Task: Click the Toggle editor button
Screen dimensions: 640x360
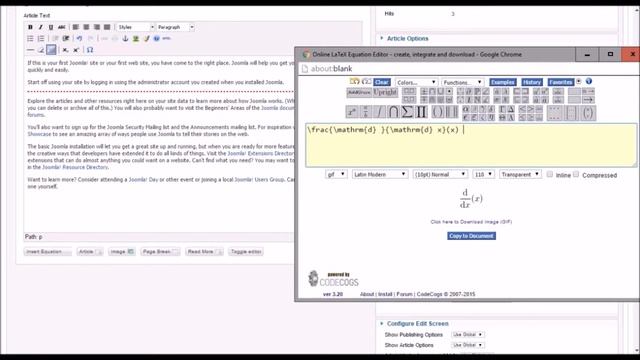Action: [x=246, y=251]
